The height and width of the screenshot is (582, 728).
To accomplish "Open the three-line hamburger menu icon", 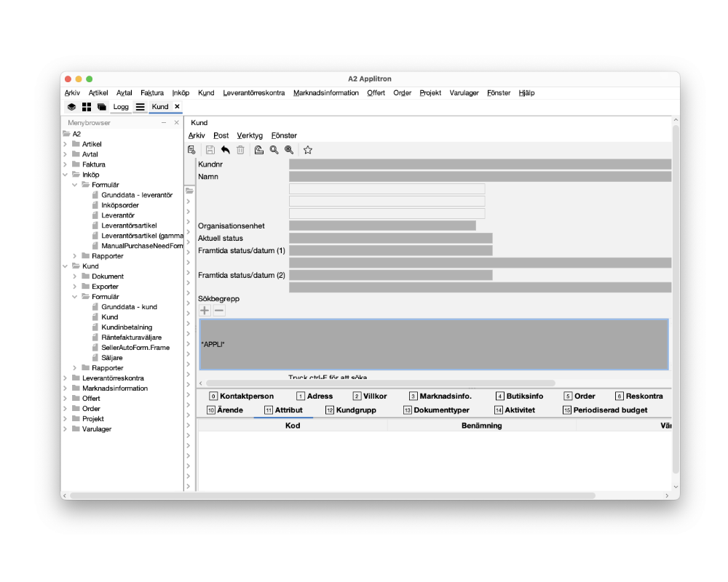I will (x=141, y=107).
